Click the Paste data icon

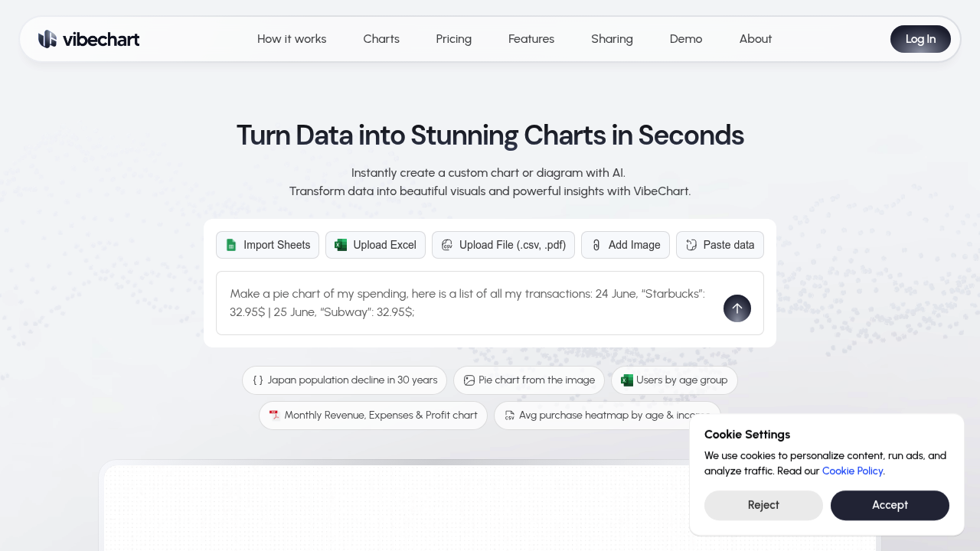(x=691, y=245)
